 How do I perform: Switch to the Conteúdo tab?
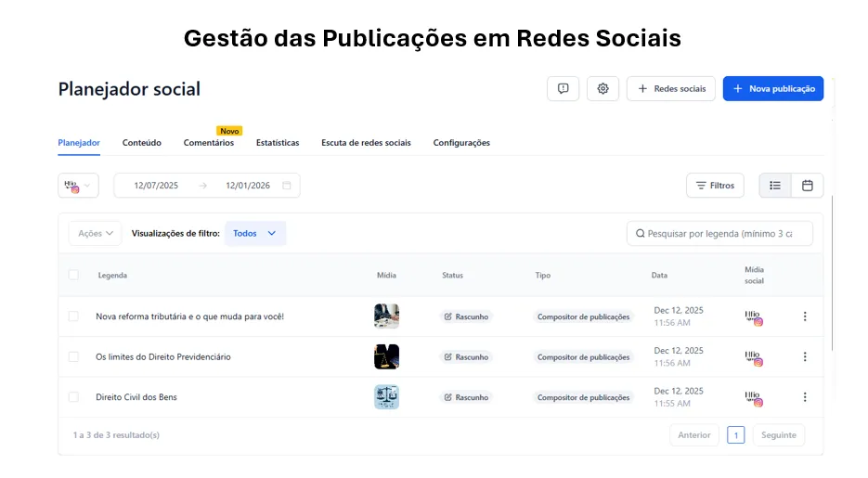142,143
